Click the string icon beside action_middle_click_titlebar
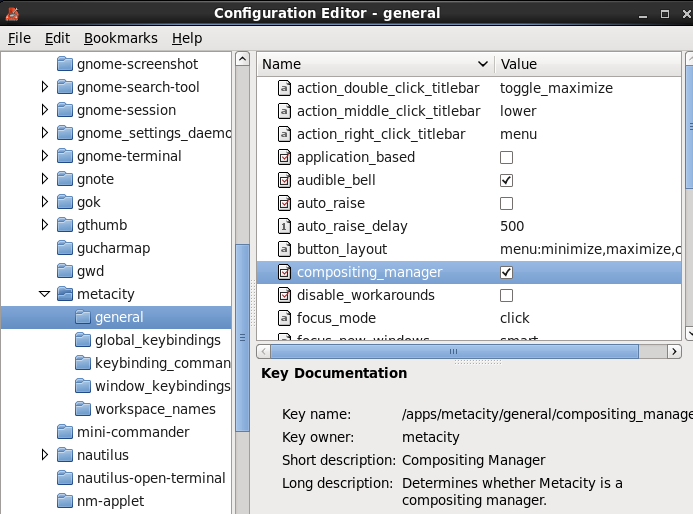Image resolution: width=693 pixels, height=514 pixels. point(285,111)
